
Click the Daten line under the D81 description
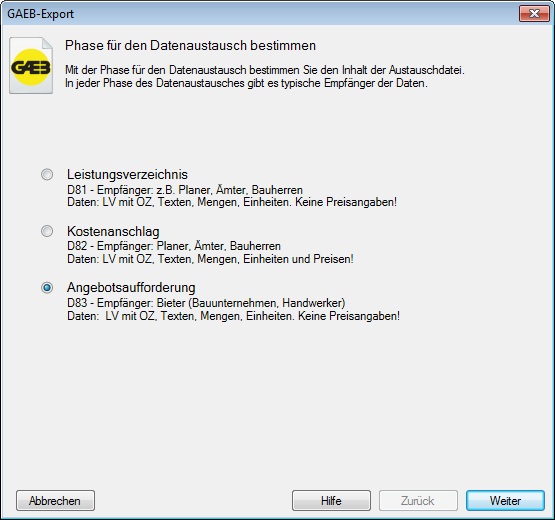(x=232, y=202)
